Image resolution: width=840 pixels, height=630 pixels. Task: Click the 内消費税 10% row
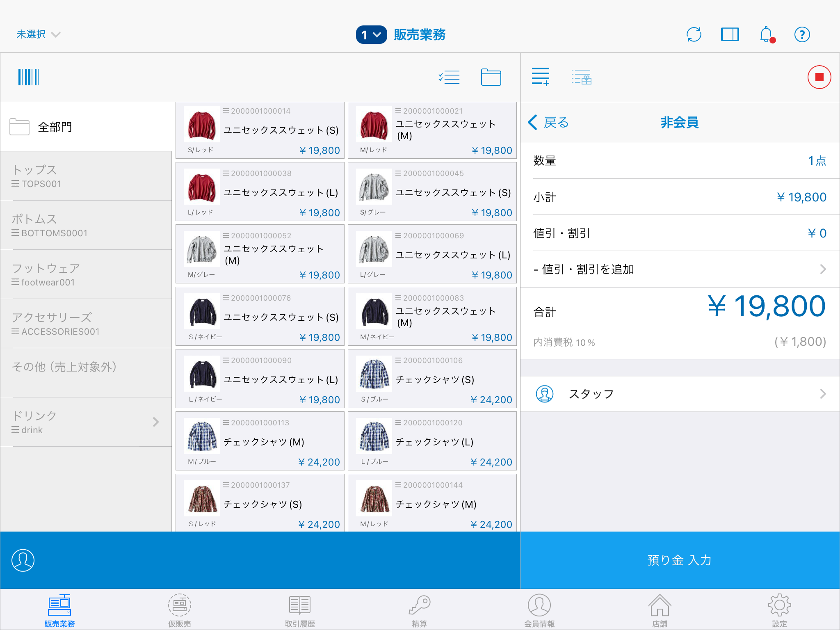680,342
